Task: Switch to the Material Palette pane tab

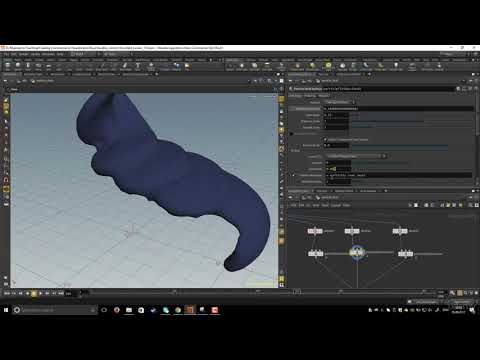Action: tap(344, 191)
